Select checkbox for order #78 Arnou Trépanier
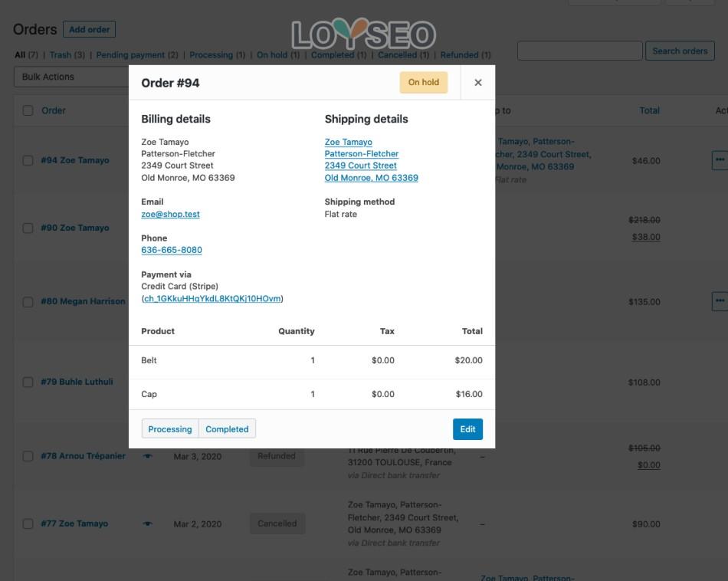Viewport: 728px width, 581px height. click(x=28, y=456)
